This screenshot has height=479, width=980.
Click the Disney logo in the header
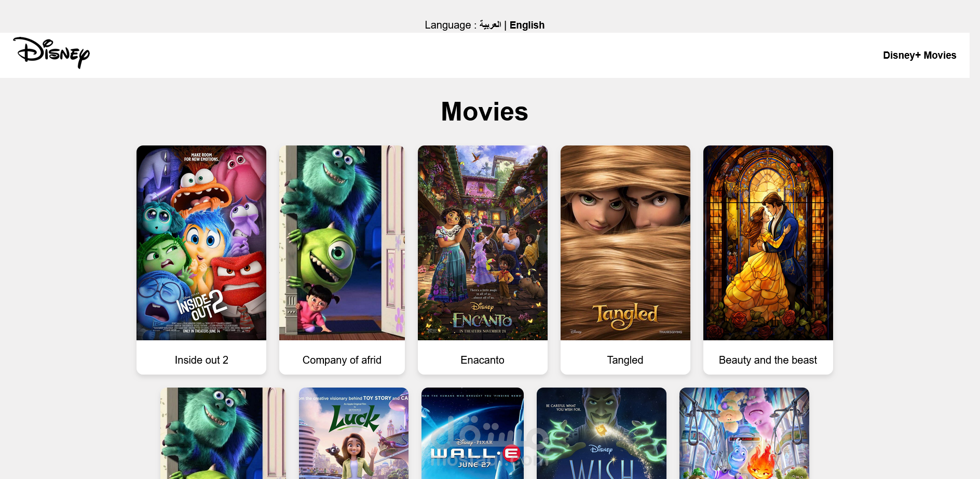[x=51, y=53]
